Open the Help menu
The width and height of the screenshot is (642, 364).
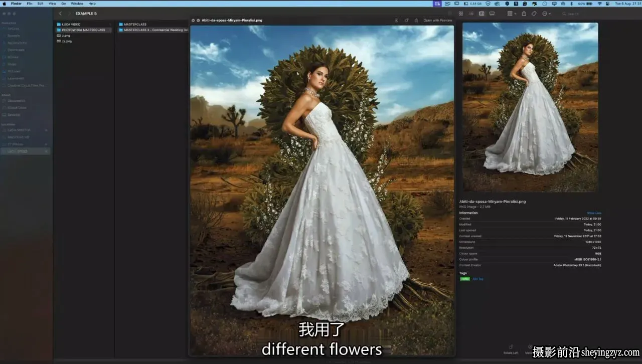pyautogui.click(x=92, y=4)
